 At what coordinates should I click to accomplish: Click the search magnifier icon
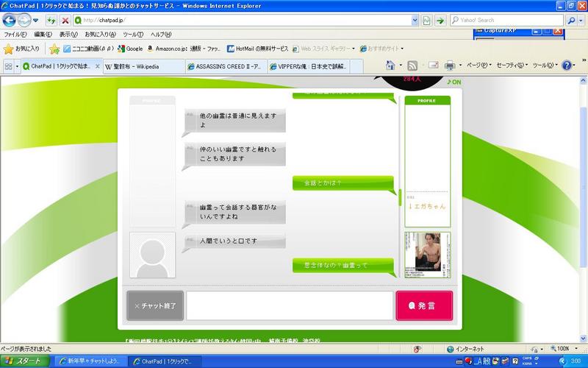tap(571, 21)
